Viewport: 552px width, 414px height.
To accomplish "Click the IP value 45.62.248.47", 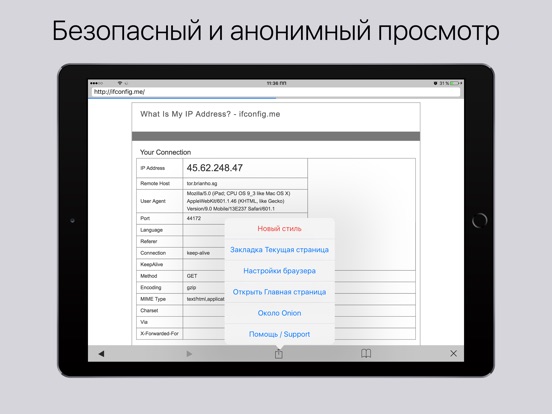I will tap(215, 168).
